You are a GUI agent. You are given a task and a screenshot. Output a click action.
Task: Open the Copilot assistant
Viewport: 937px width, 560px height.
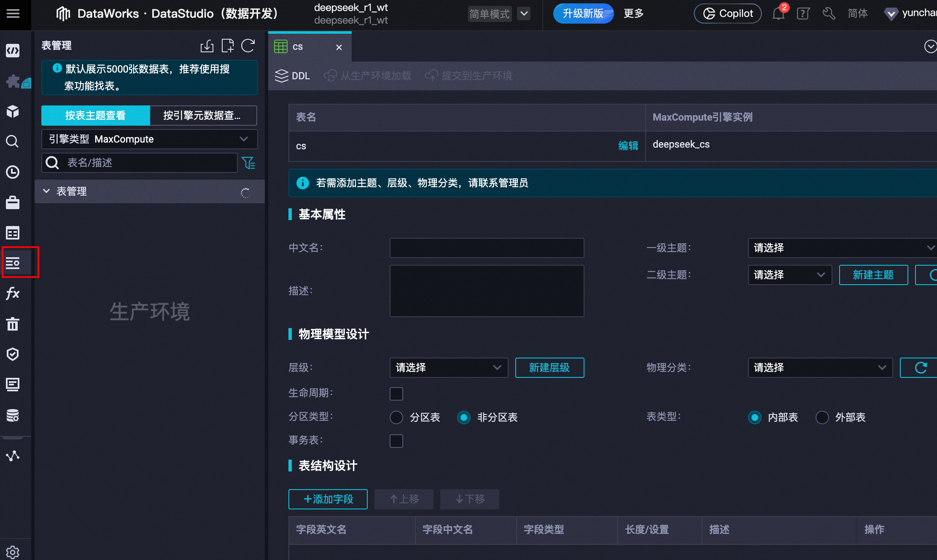point(728,13)
